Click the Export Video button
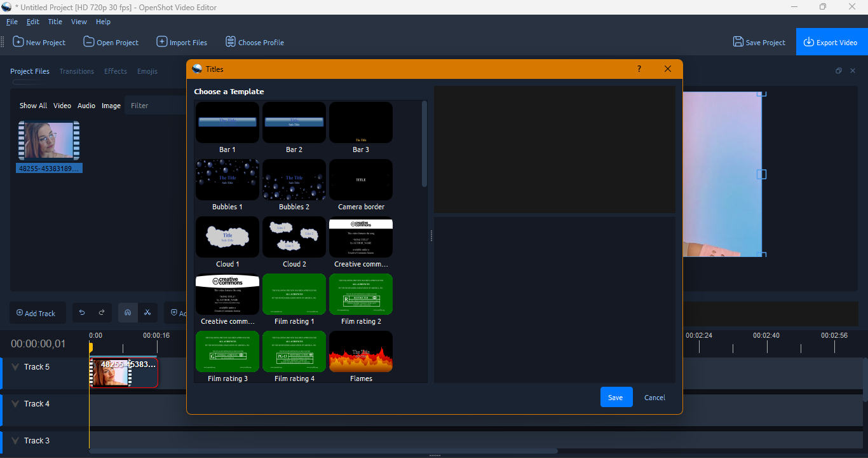Screen dimensions: 868x458 pos(832,42)
